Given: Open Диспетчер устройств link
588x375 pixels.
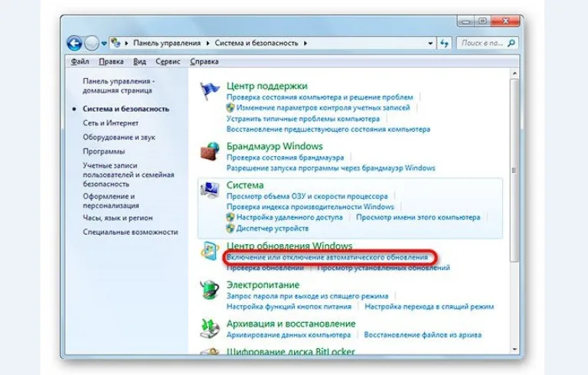Looking at the screenshot, I should [273, 228].
